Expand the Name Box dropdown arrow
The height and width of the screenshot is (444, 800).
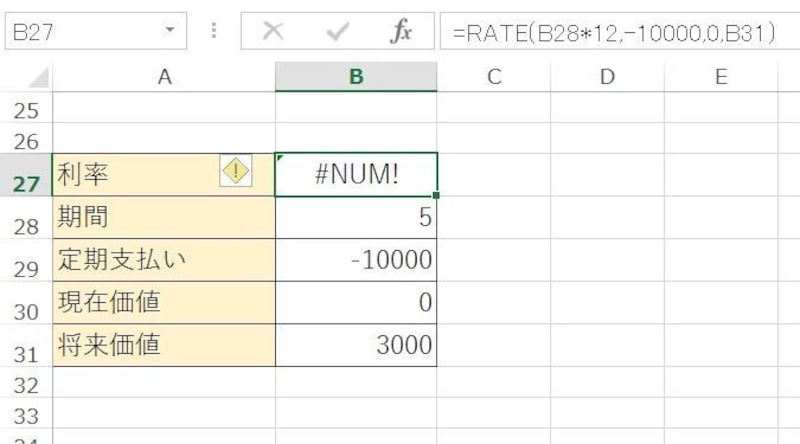tap(169, 32)
